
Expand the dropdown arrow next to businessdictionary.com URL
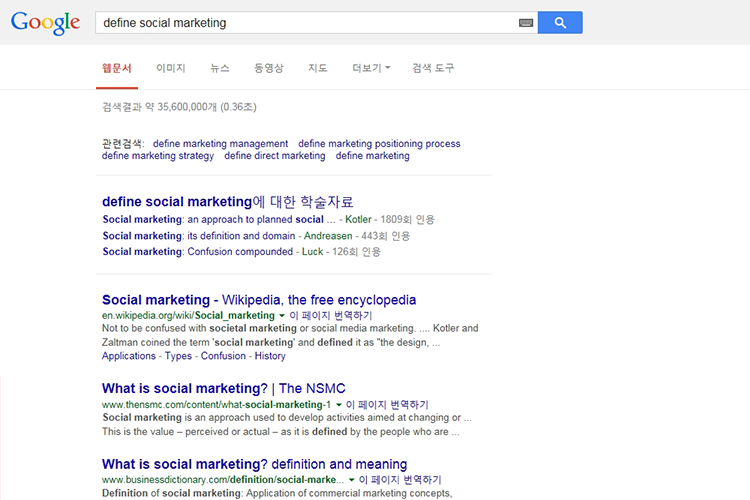[x=352, y=480]
